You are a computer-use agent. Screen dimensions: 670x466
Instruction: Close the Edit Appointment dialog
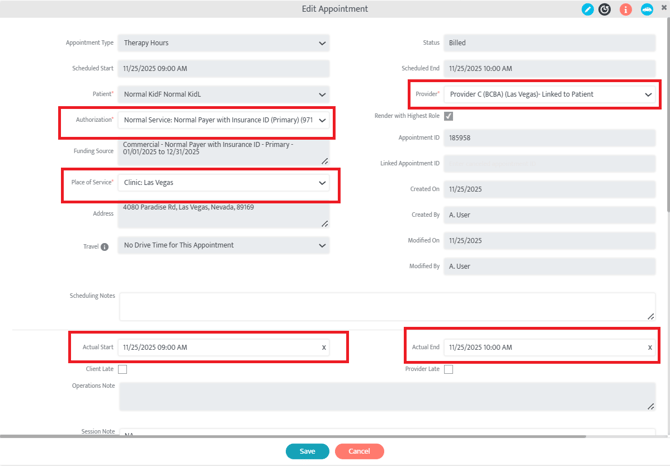[664, 8]
